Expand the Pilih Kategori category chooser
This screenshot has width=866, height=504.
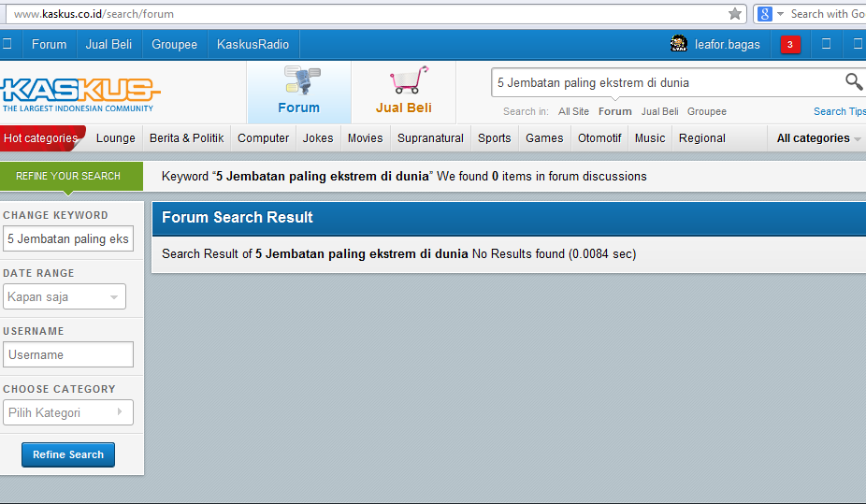click(68, 412)
